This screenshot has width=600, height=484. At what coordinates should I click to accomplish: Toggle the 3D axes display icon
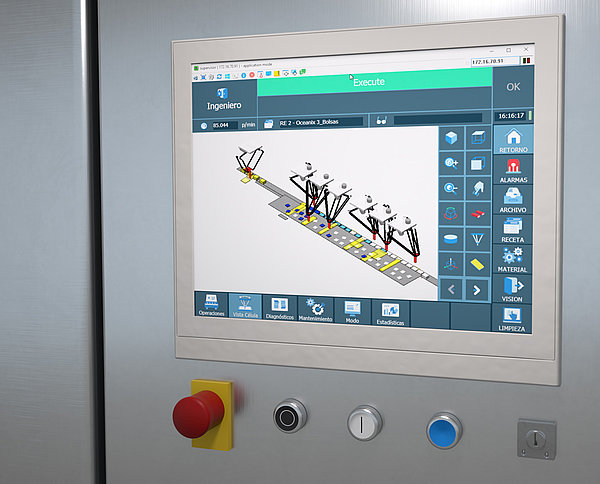point(452,264)
